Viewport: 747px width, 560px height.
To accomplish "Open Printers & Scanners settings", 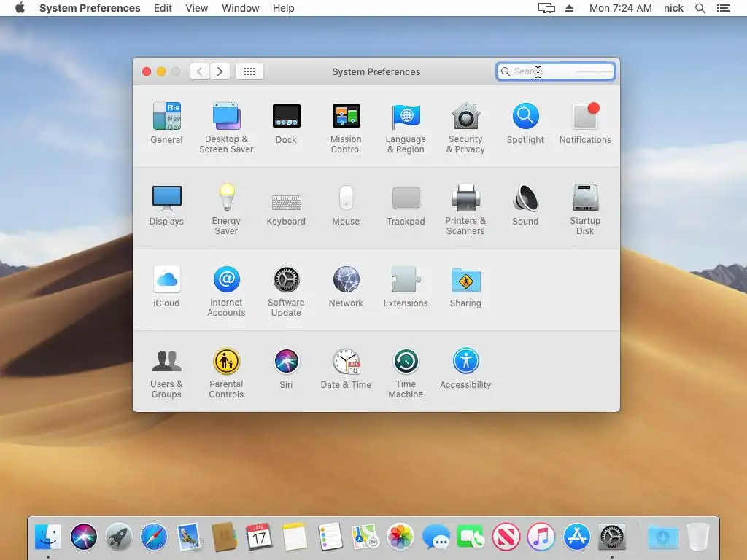I will (x=465, y=209).
